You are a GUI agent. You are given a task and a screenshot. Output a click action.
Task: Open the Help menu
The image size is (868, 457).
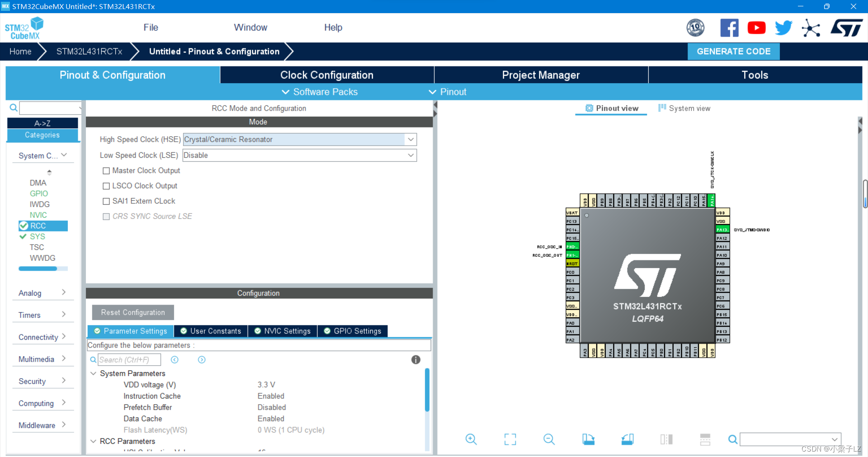click(333, 28)
